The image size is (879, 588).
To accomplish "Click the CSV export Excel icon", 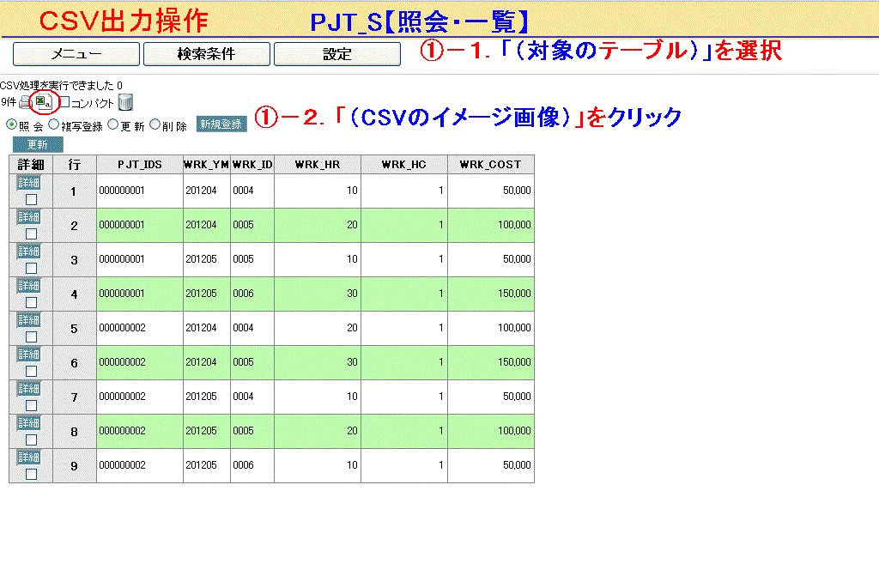I will tap(42, 102).
